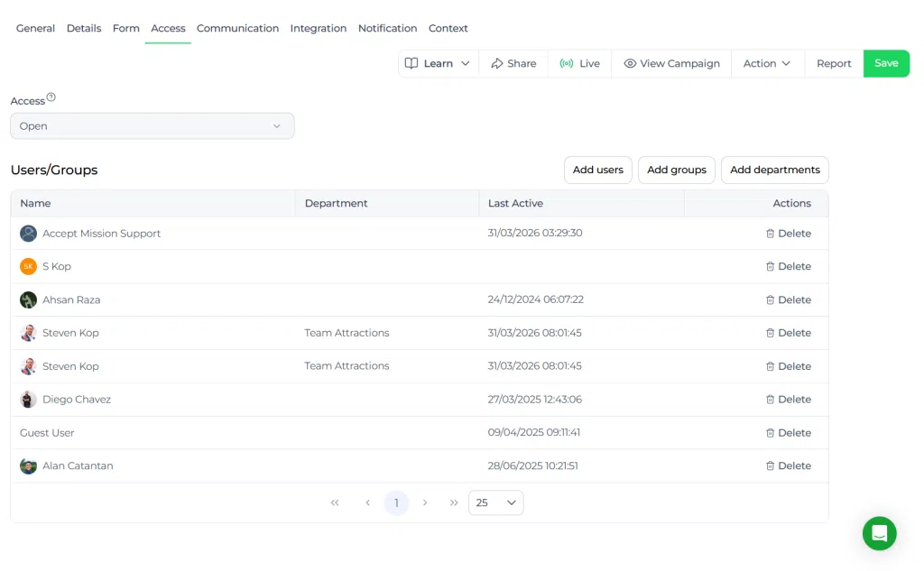Click Ahsan Raza's avatar picture
924x571 pixels.
[28, 300]
